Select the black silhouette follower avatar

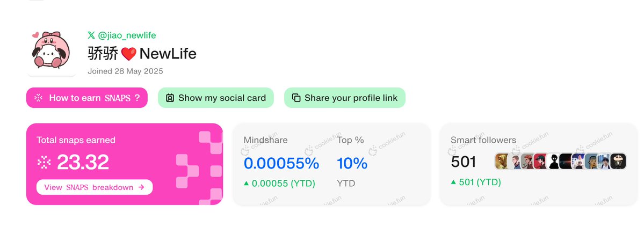point(554,162)
